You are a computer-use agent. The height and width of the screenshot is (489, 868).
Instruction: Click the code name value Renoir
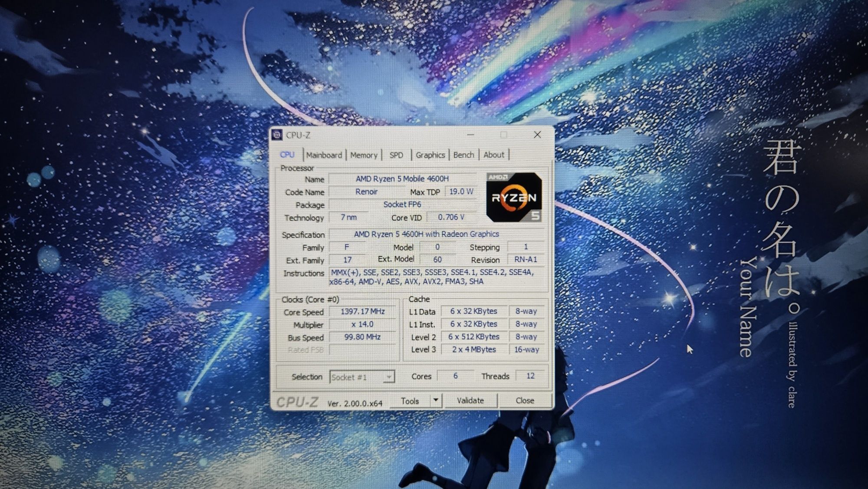(366, 192)
